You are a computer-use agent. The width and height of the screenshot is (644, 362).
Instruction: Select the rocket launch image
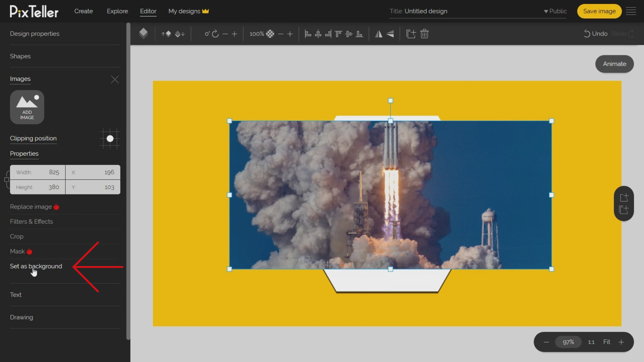[390, 195]
